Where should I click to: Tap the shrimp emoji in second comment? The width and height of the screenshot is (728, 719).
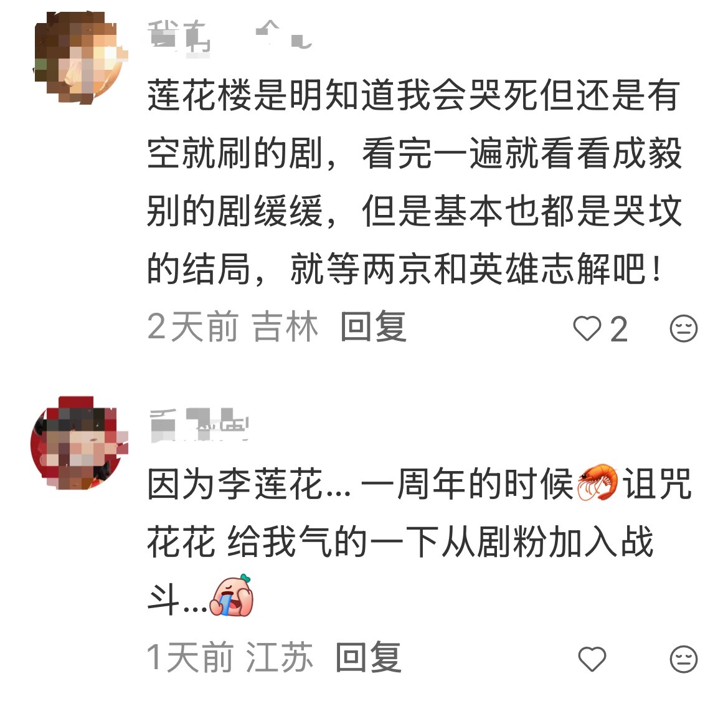(x=597, y=483)
